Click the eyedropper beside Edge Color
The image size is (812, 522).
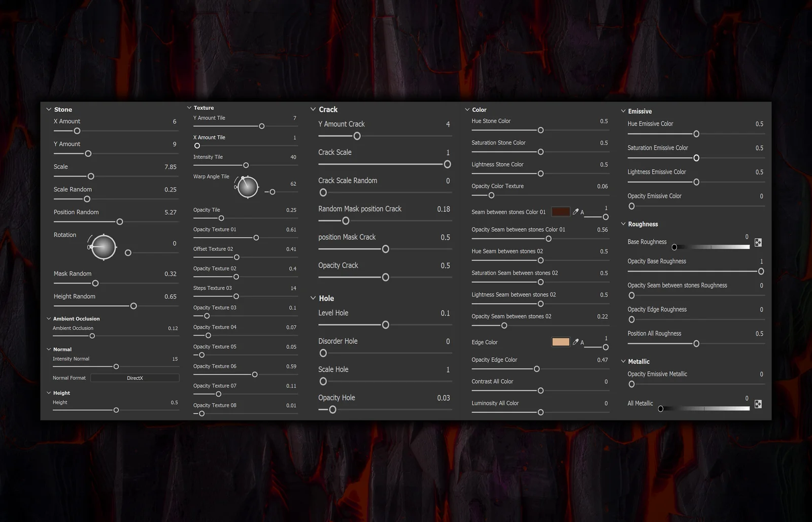tap(577, 342)
